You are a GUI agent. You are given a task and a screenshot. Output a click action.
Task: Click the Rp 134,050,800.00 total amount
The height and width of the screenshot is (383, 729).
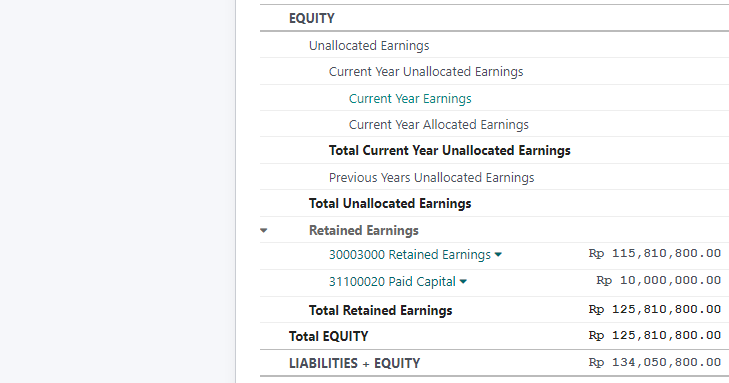[x=655, y=362]
